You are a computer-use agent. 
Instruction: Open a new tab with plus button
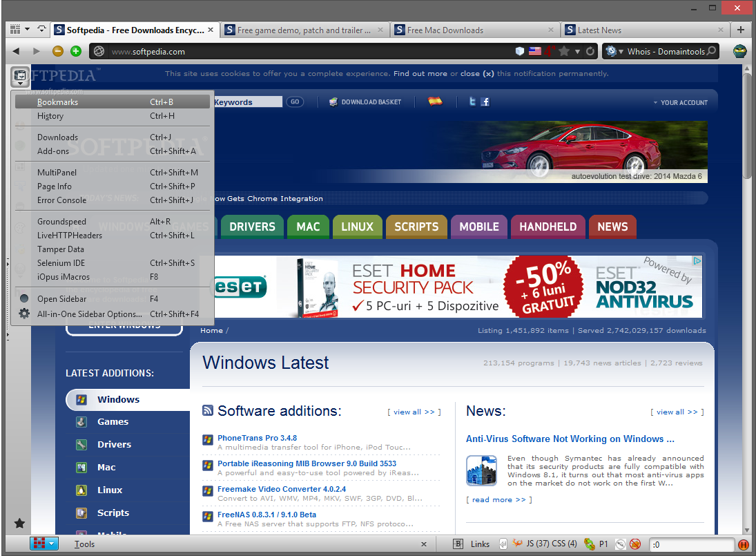click(741, 30)
